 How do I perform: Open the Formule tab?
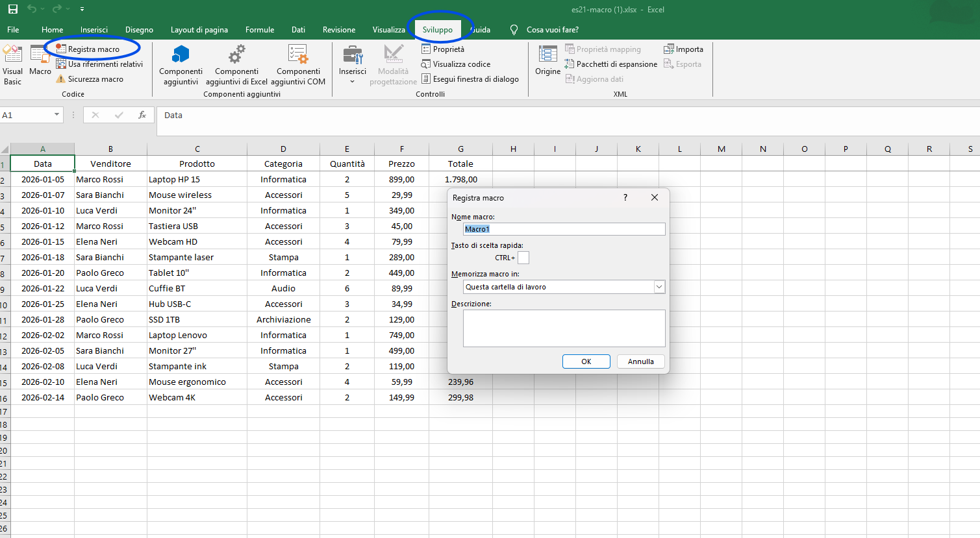(260, 30)
